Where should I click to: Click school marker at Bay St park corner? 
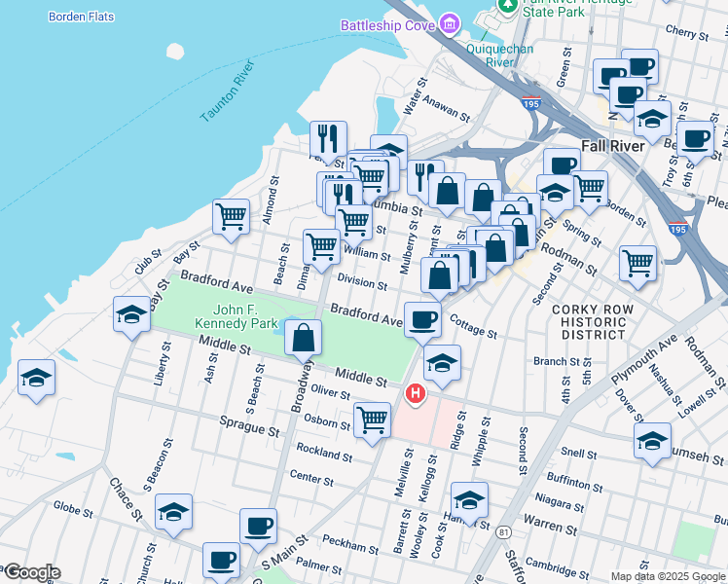pos(131,314)
